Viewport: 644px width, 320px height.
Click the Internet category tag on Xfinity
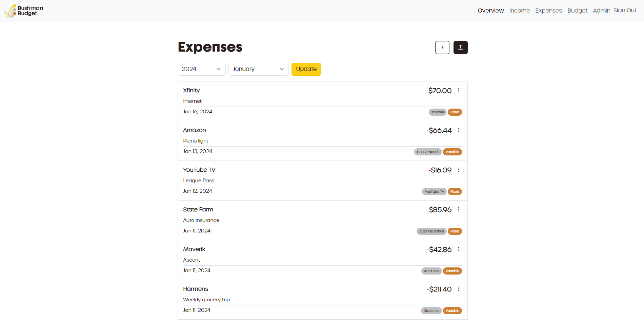pyautogui.click(x=438, y=112)
